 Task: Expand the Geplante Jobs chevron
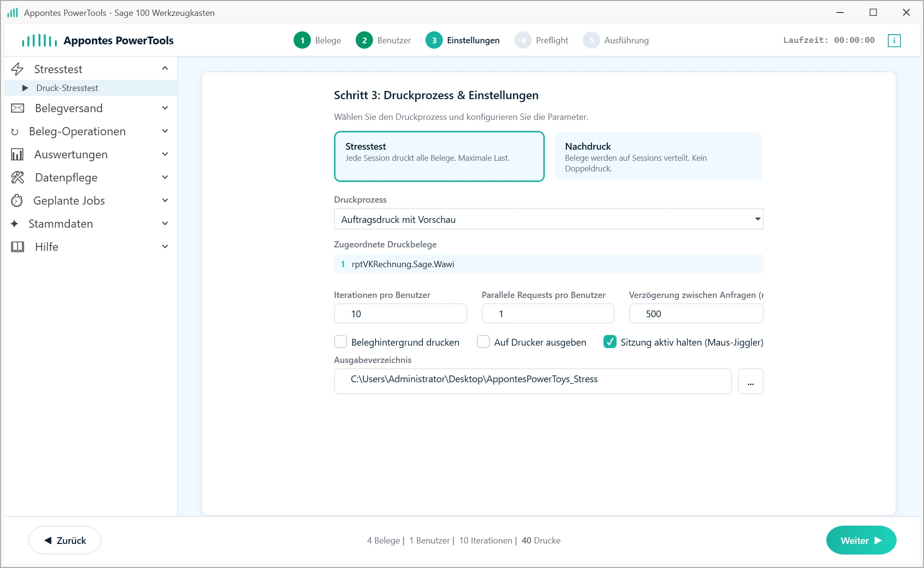165,200
